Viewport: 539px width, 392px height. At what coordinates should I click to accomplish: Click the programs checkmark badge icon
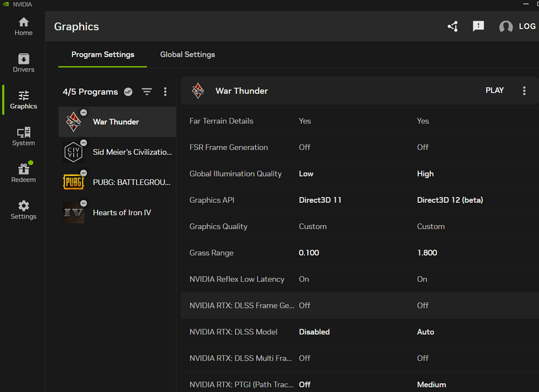point(128,92)
